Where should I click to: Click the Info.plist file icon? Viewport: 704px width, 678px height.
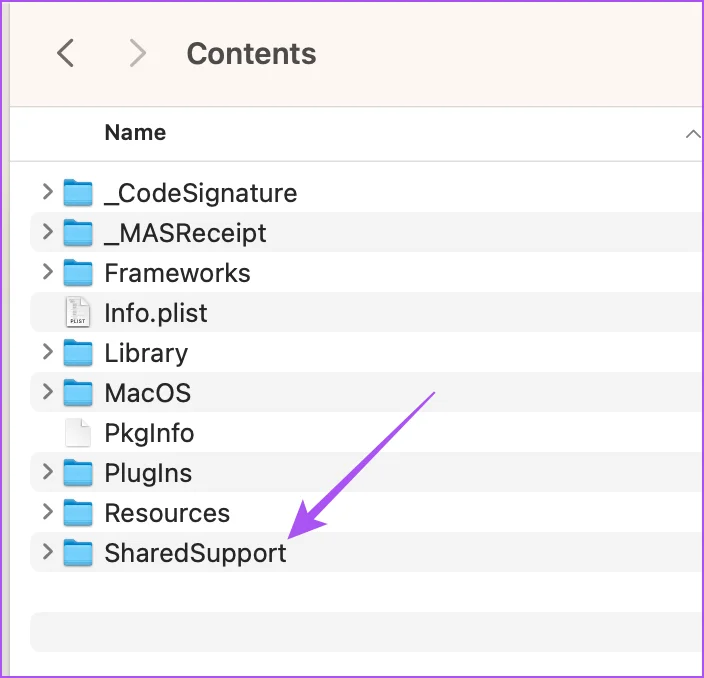[x=78, y=312]
